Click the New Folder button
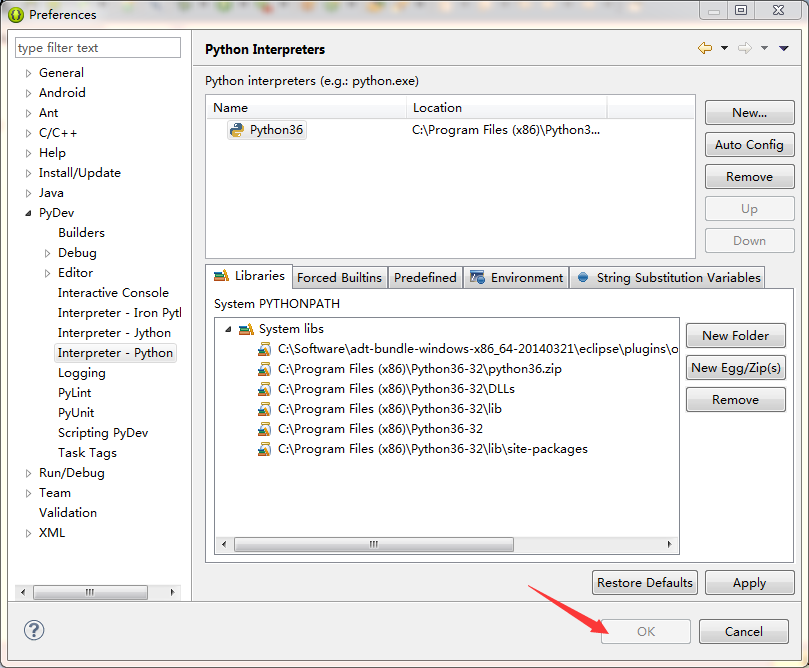809x668 pixels. pyautogui.click(x=736, y=336)
